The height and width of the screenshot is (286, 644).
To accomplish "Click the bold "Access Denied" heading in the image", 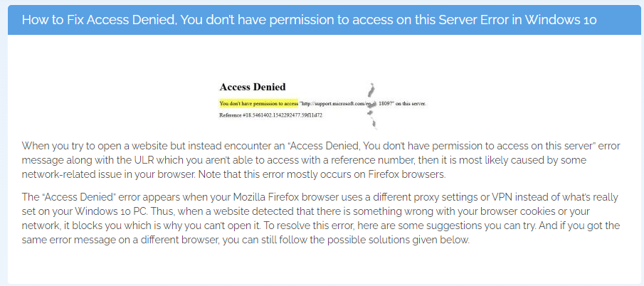I will tap(253, 87).
